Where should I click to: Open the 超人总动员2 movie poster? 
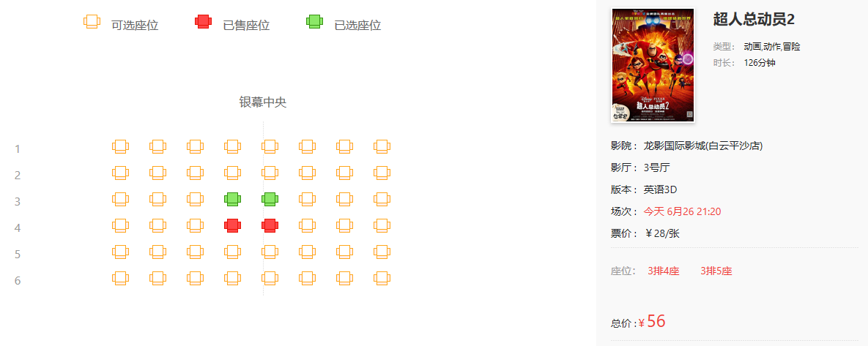(x=653, y=65)
